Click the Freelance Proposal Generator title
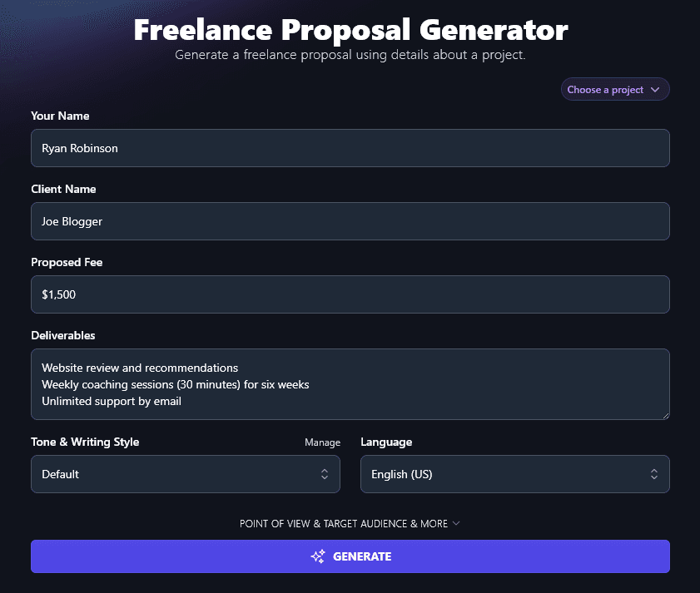This screenshot has height=593, width=700. (x=350, y=29)
